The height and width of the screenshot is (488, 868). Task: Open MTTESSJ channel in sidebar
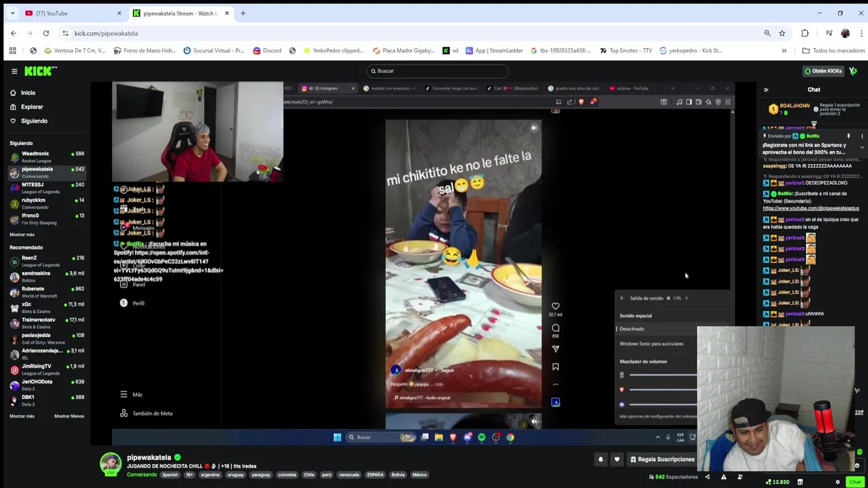coord(47,188)
